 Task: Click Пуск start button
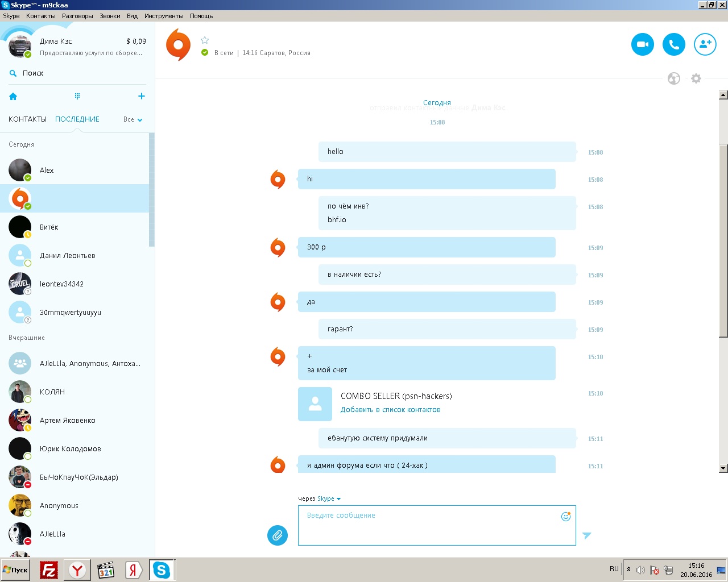tap(16, 570)
